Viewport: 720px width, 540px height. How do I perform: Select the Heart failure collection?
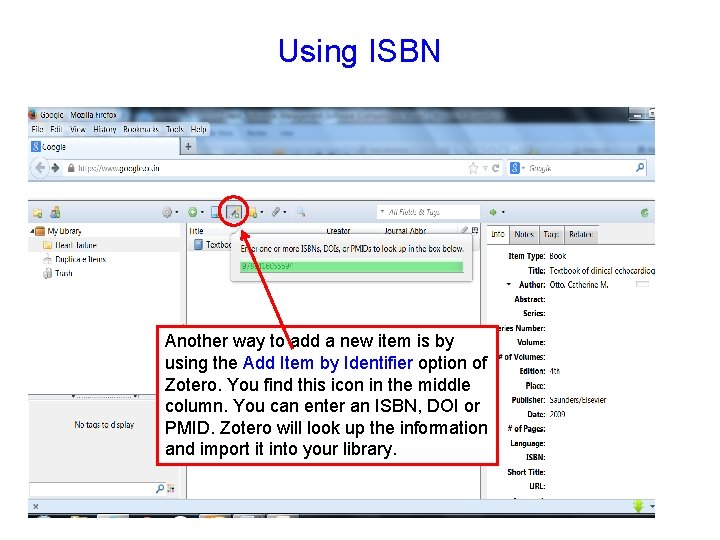[x=76, y=245]
